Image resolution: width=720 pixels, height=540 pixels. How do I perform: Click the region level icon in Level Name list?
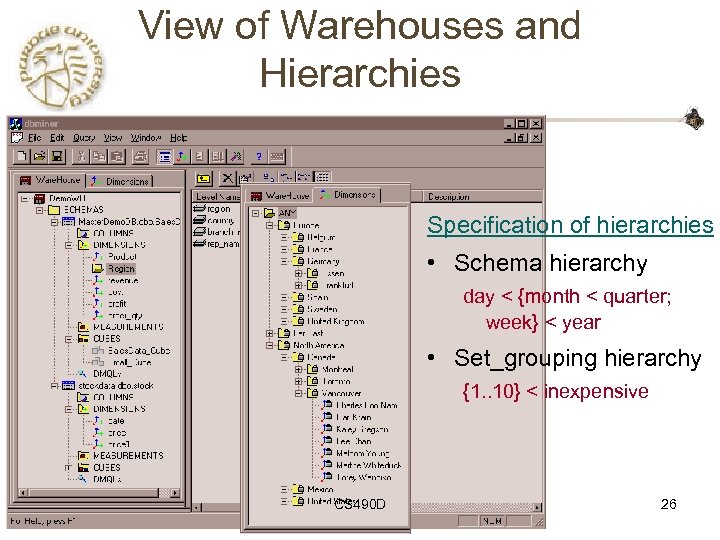pos(199,209)
